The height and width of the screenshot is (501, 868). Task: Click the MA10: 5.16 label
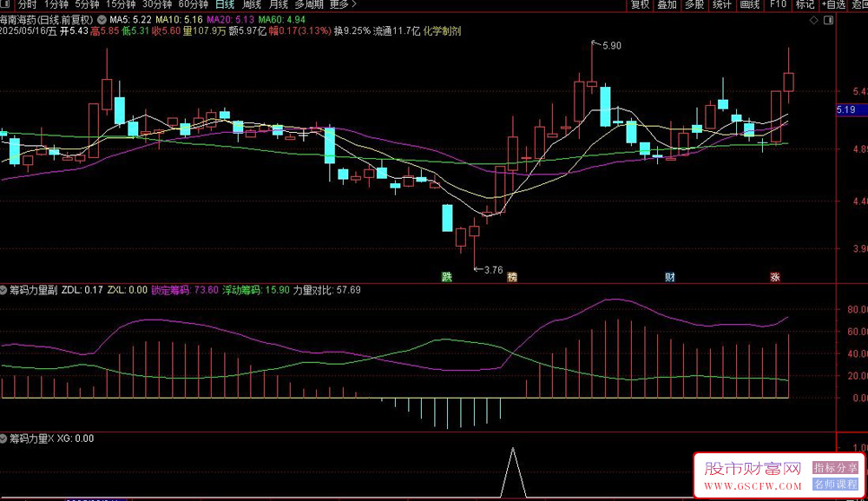pos(179,19)
